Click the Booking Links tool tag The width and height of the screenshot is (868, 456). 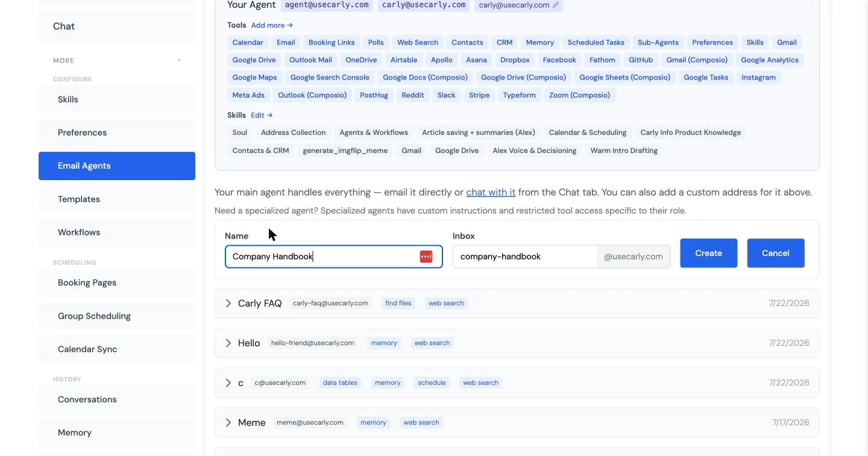click(x=332, y=42)
